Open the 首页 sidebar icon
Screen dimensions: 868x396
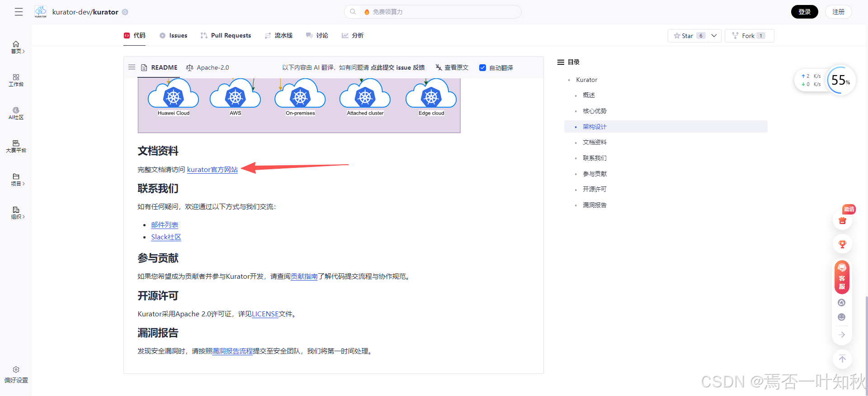16,44
